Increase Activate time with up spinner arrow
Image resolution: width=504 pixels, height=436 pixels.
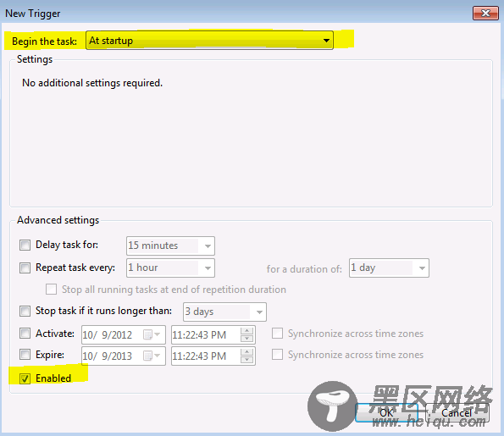[246, 331]
